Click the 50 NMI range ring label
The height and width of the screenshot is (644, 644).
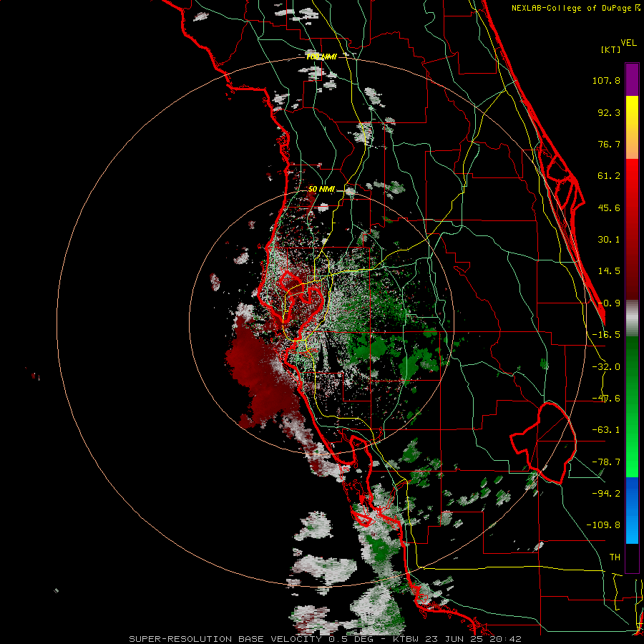coord(321,190)
